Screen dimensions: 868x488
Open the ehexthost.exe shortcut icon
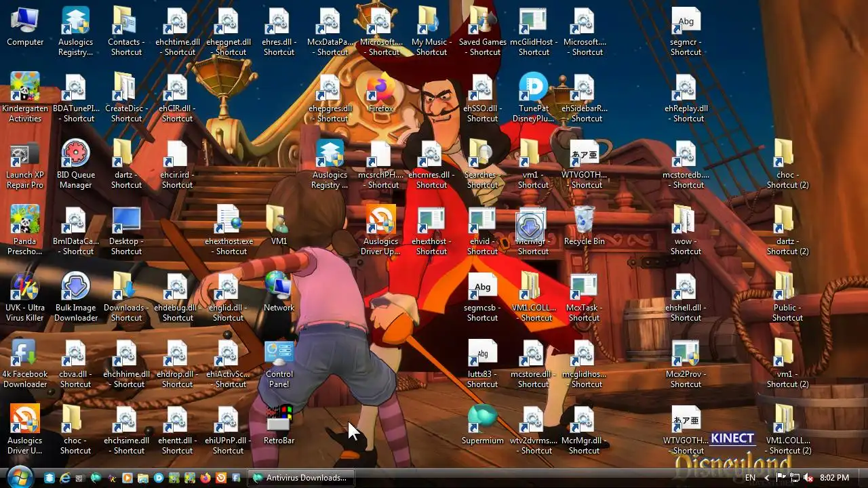point(228,231)
